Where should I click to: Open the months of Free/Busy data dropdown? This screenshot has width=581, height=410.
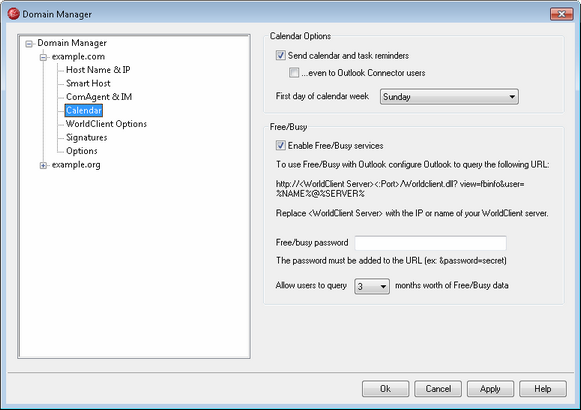tap(372, 286)
